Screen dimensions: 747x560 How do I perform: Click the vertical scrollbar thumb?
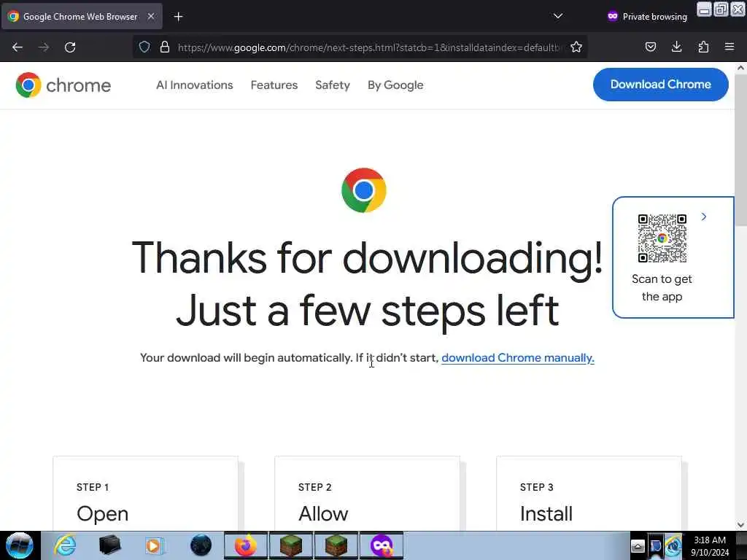[x=741, y=150]
